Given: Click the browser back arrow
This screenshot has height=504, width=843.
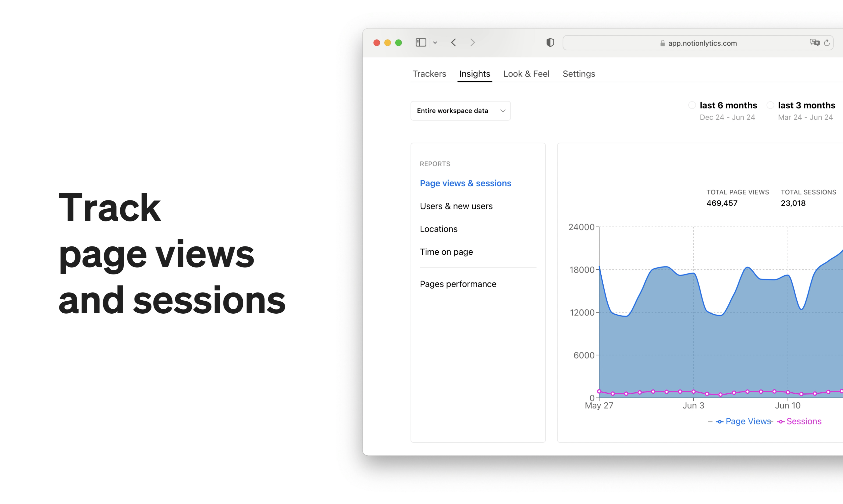Looking at the screenshot, I should coord(453,42).
